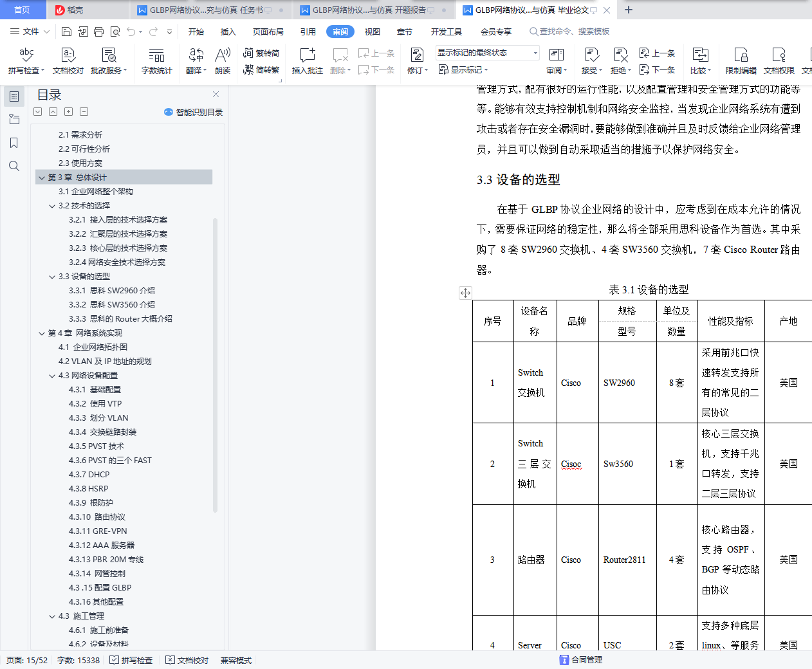Accept the change (接受)

pos(591,61)
